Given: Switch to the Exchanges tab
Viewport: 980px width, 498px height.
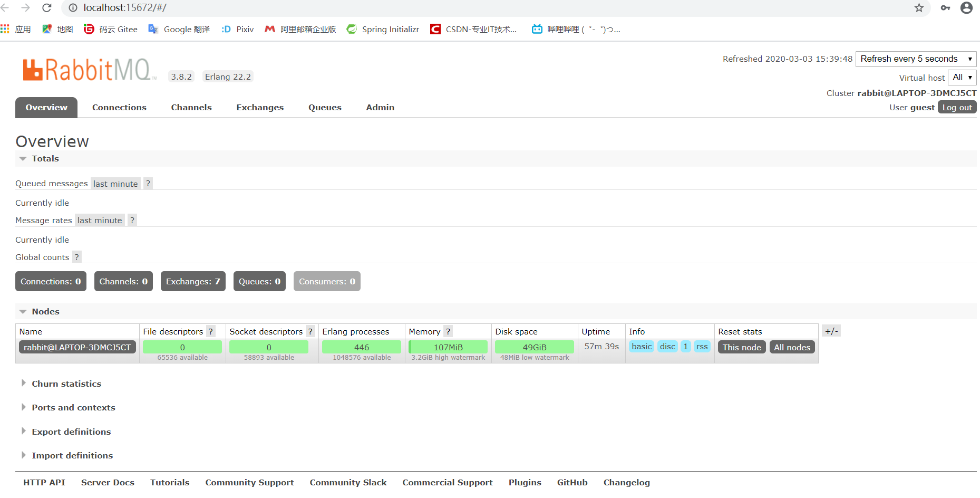Looking at the screenshot, I should [x=260, y=107].
